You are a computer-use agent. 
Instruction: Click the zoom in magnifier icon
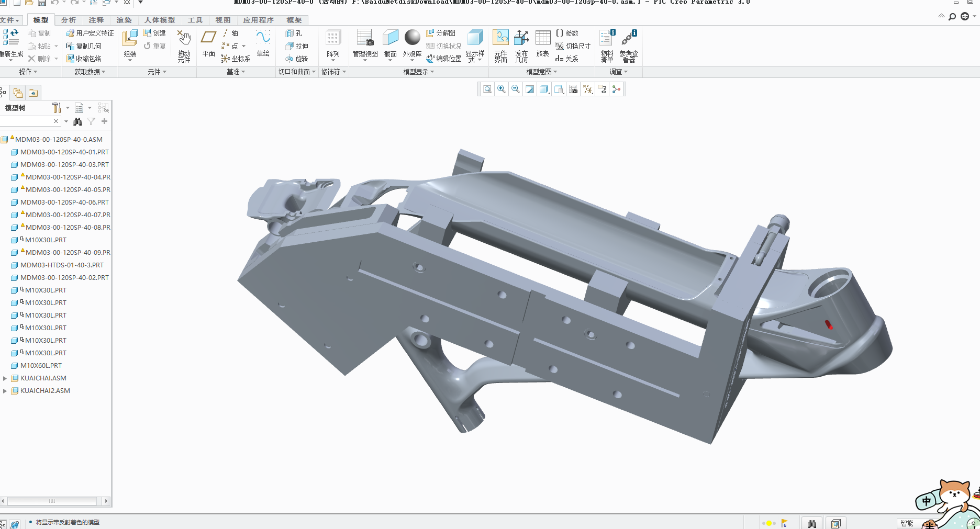coord(502,89)
